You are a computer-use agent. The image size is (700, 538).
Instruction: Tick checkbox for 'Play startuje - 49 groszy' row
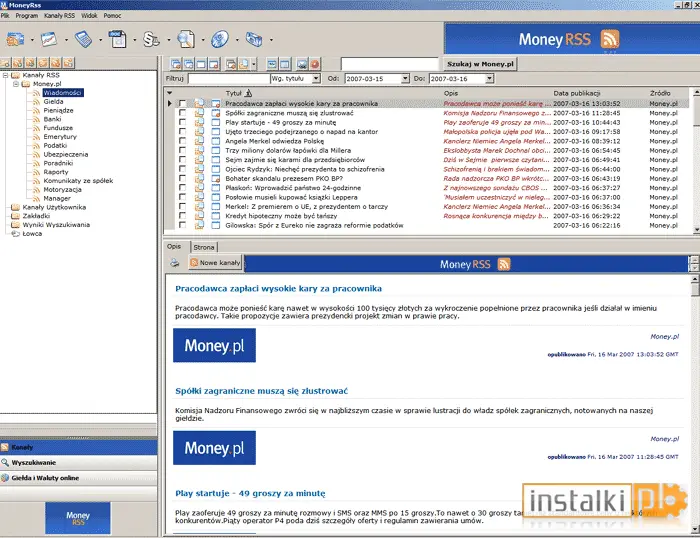[182, 122]
